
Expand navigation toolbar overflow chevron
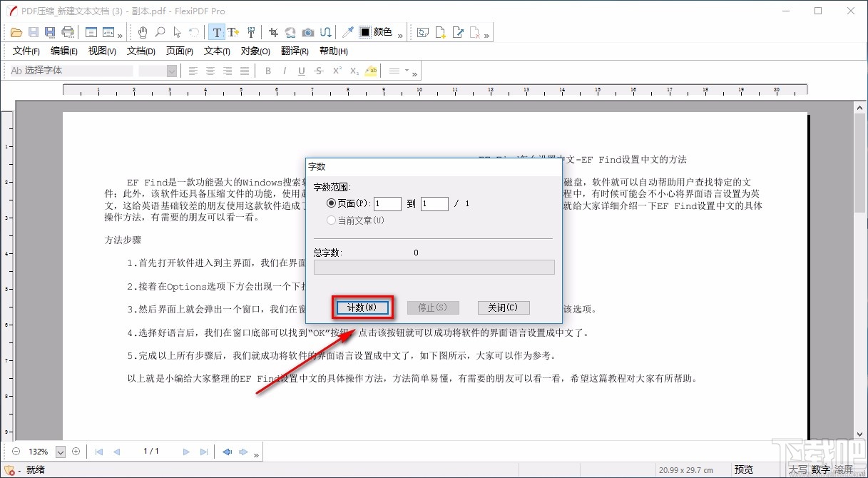(x=256, y=454)
